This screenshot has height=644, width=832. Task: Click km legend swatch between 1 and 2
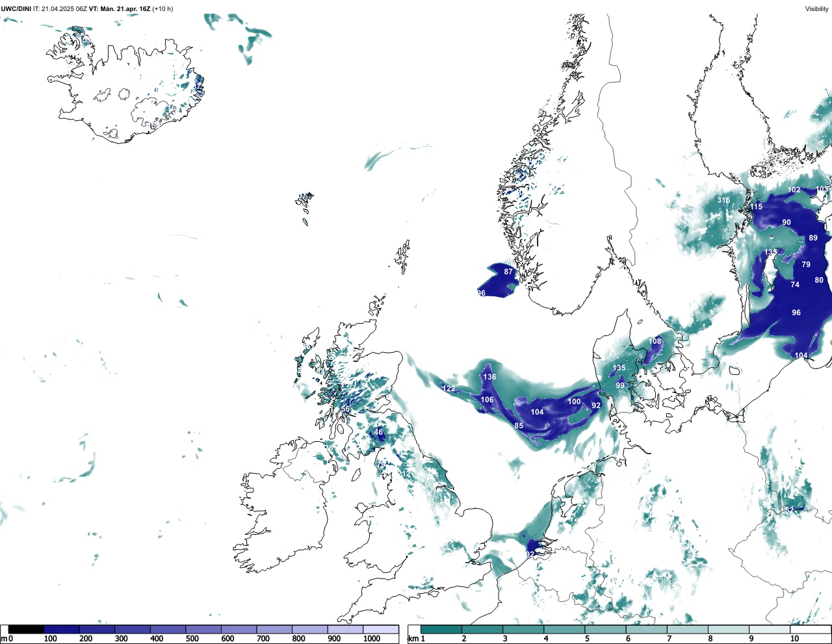[441, 629]
